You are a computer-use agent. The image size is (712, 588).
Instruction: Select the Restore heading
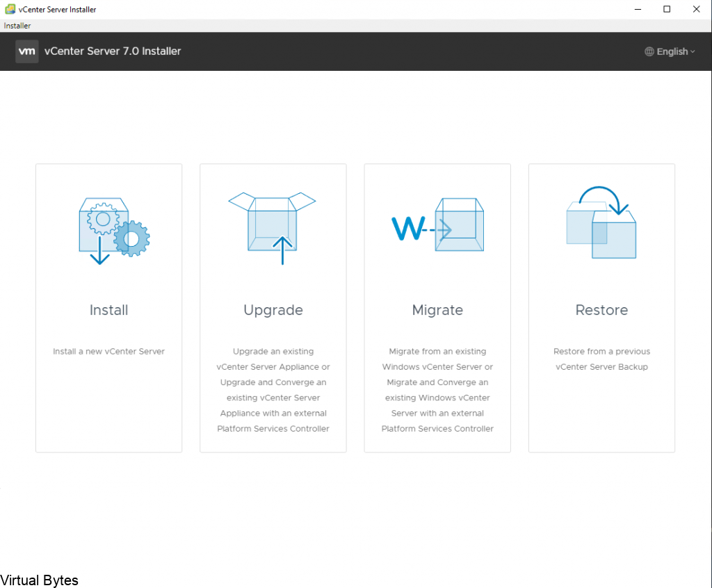point(601,310)
